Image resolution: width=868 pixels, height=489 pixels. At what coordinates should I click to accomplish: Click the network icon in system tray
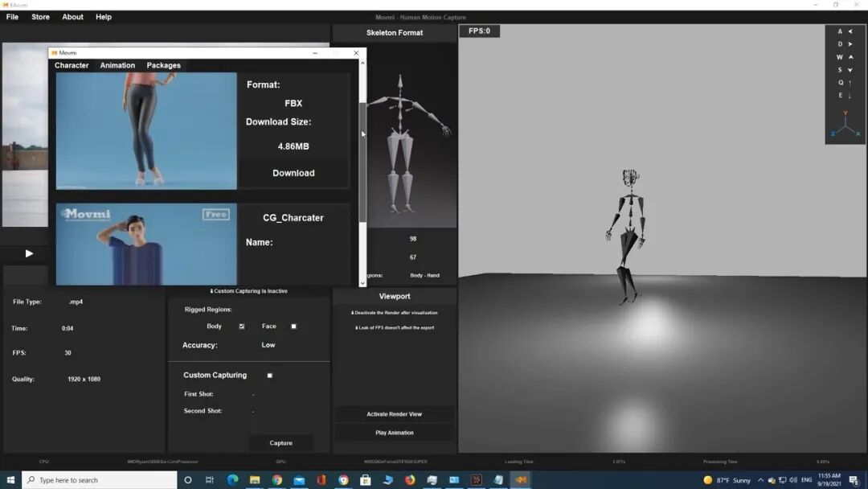coord(782,480)
